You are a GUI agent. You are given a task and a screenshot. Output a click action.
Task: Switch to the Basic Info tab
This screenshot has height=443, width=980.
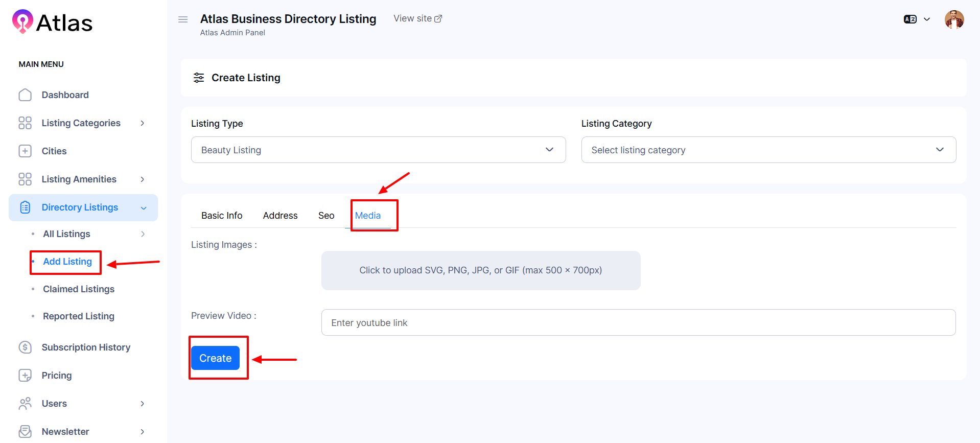(x=222, y=216)
